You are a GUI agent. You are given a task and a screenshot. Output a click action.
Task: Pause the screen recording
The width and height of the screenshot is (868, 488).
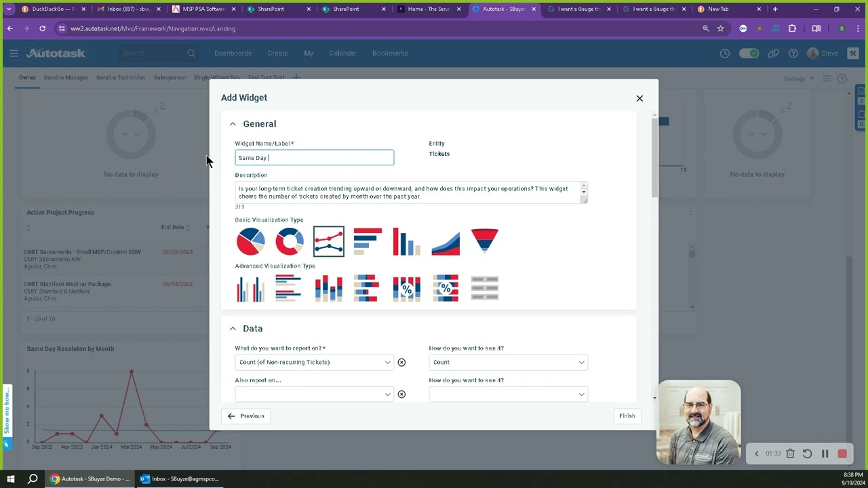[x=825, y=453]
